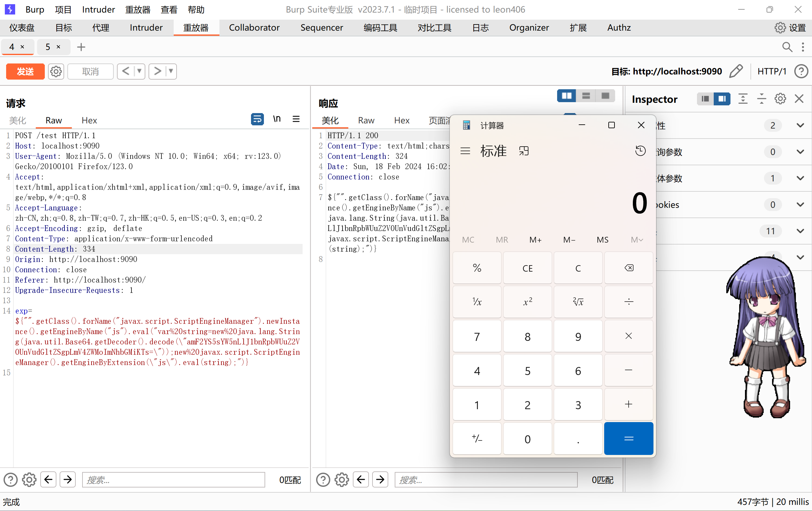The height and width of the screenshot is (511, 812).
Task: Select side-by-side response layout
Action: [x=566, y=96]
